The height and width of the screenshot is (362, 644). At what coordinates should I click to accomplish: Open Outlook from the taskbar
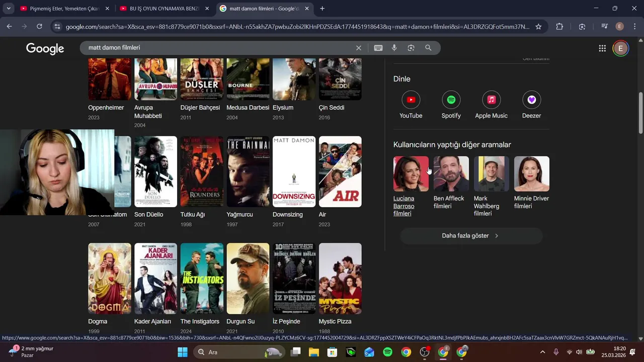coord(369,352)
